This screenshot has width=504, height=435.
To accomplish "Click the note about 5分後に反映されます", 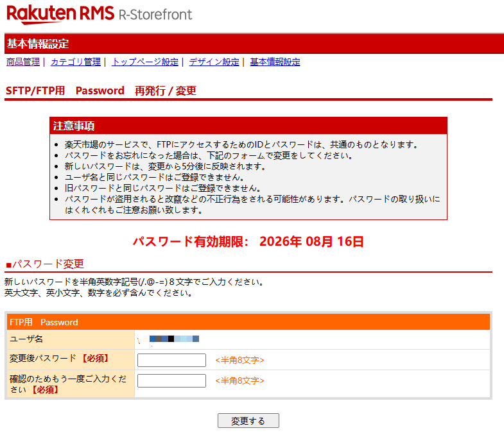I will coord(165,166).
